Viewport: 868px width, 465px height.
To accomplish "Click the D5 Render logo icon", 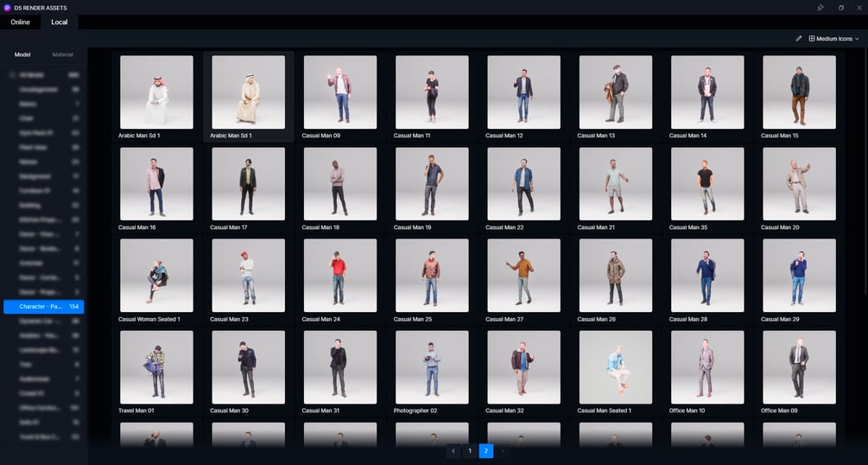I will click(7, 8).
